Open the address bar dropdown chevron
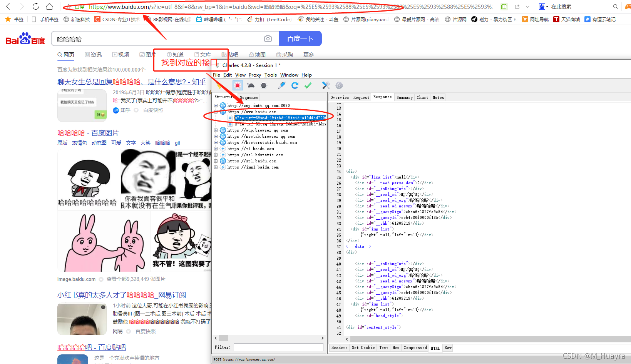Screen dimensions: 631x364 [527, 7]
